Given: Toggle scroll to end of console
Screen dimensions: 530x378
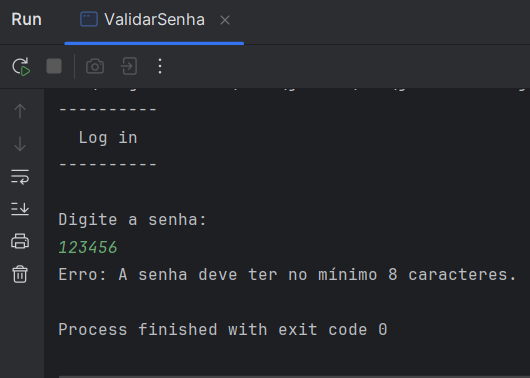Looking at the screenshot, I should (20, 209).
